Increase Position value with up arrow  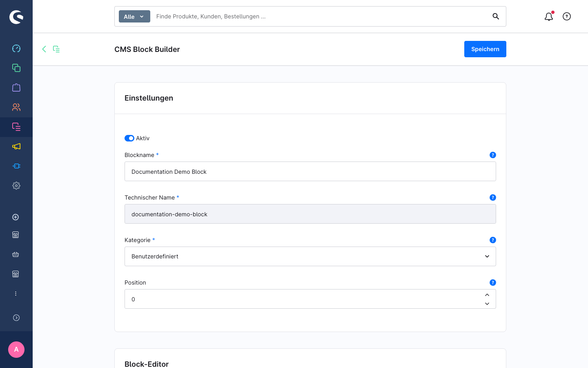coord(487,295)
